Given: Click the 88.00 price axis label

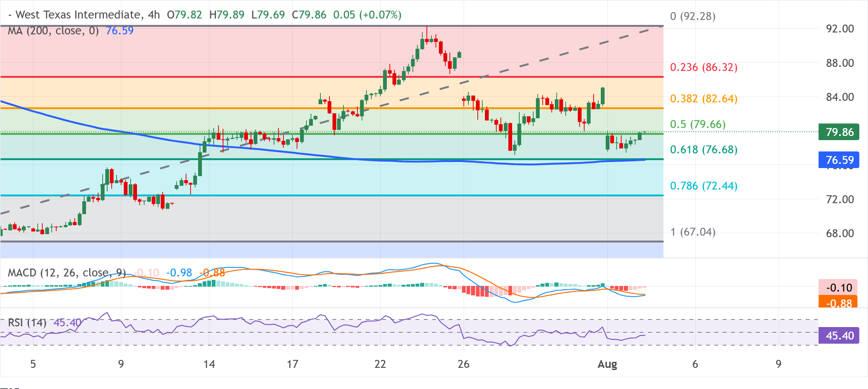Looking at the screenshot, I should [840, 63].
